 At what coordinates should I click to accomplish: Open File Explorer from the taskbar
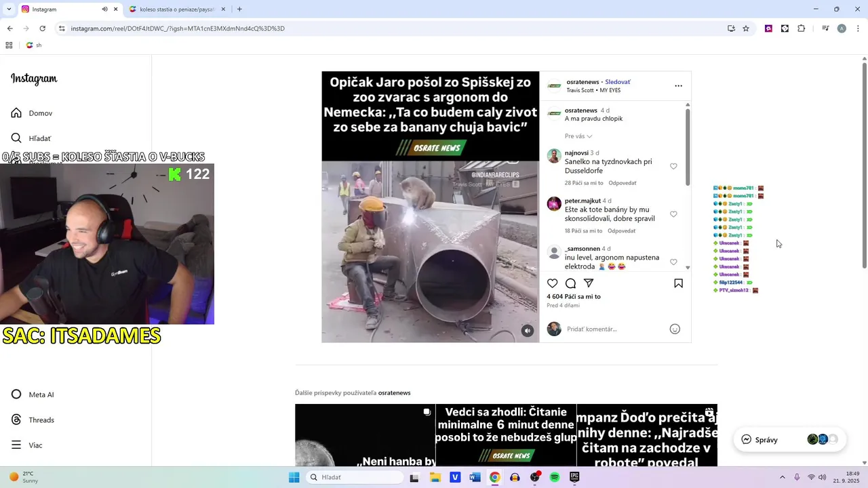pos(435,477)
